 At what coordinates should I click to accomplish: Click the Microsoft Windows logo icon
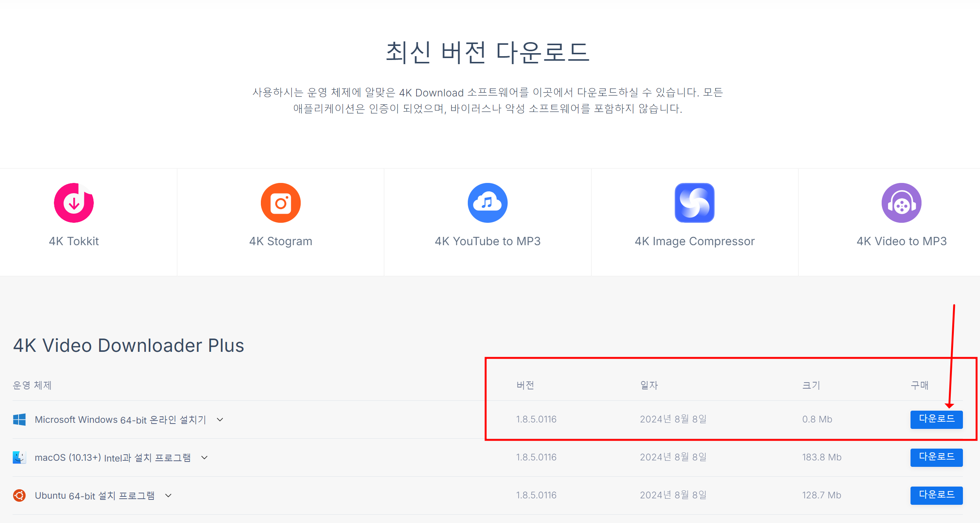[x=19, y=419]
